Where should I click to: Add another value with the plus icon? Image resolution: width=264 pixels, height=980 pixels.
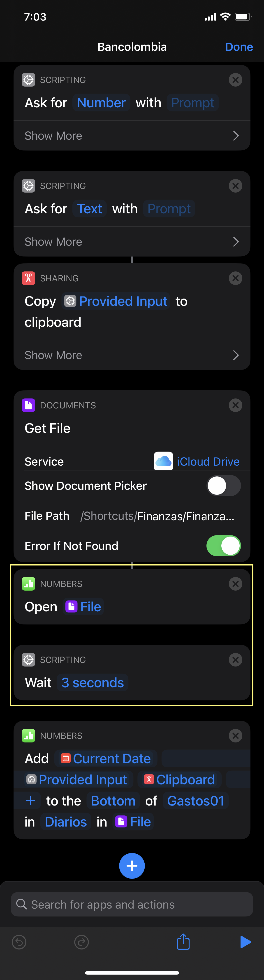(x=30, y=801)
